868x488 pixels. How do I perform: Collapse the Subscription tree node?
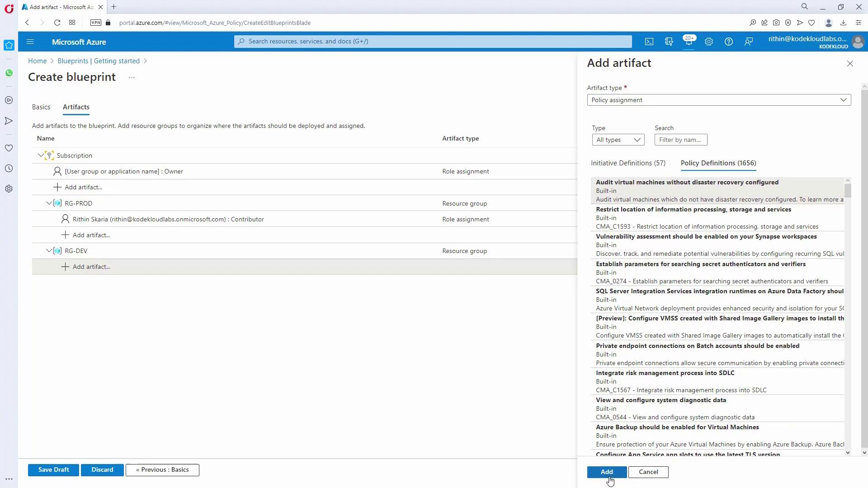click(41, 155)
